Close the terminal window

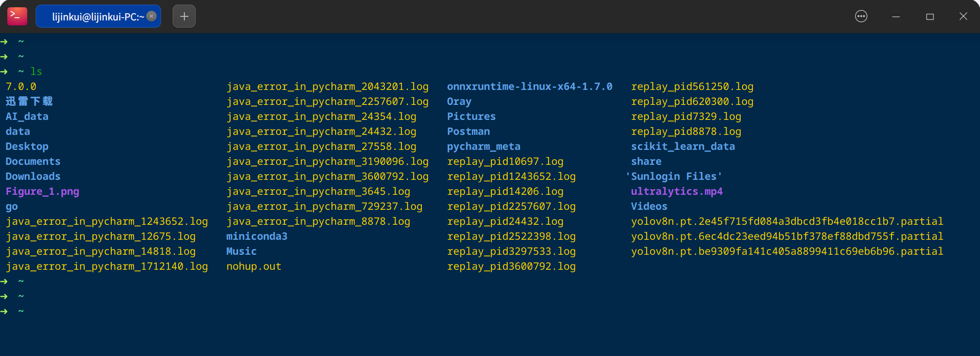[963, 16]
